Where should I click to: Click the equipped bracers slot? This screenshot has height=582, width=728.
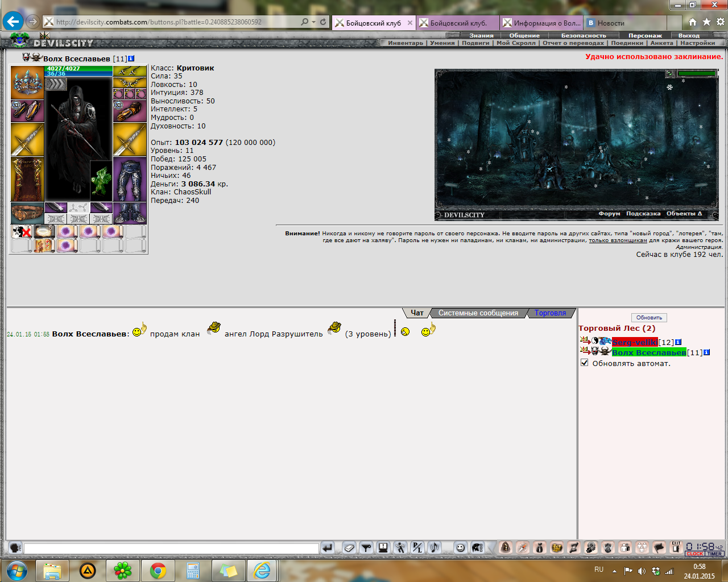click(x=27, y=111)
